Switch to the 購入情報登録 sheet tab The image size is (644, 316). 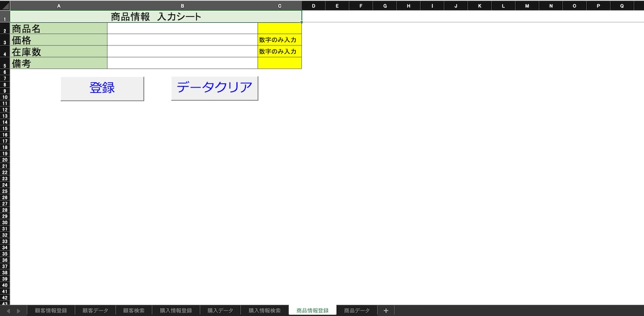click(x=176, y=311)
